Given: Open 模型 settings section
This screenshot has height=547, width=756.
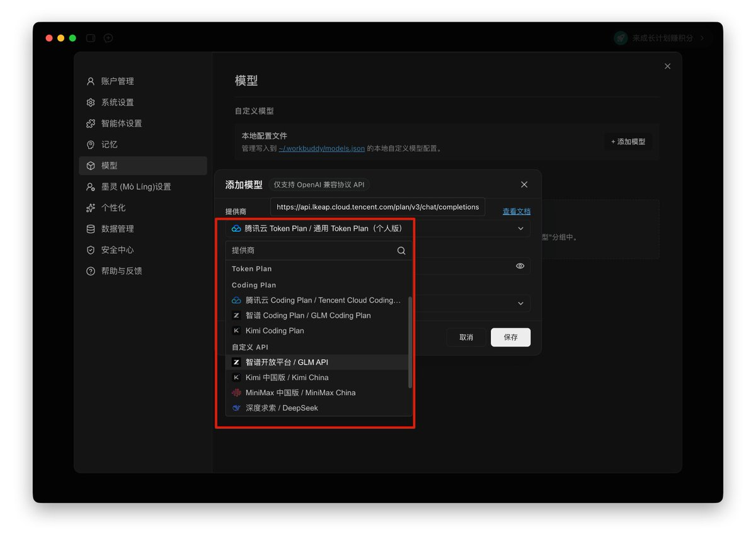Looking at the screenshot, I should (143, 166).
